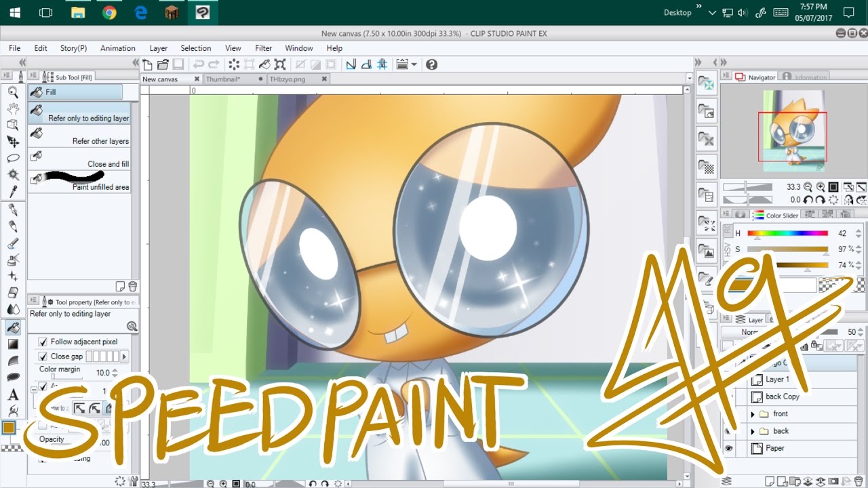Click the Hue color slider
868x488 pixels.
click(788, 234)
